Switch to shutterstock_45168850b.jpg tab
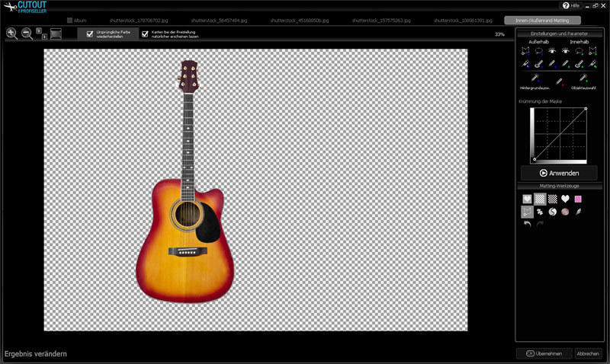 [300, 21]
